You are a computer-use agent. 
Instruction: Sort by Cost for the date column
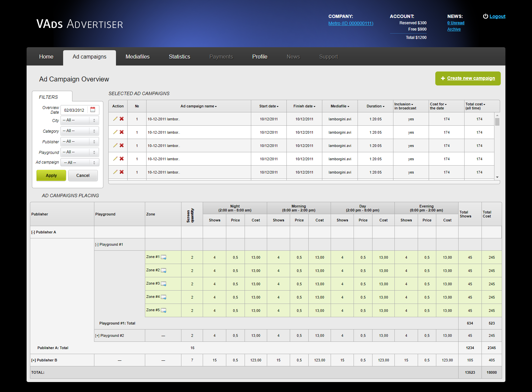[438, 106]
